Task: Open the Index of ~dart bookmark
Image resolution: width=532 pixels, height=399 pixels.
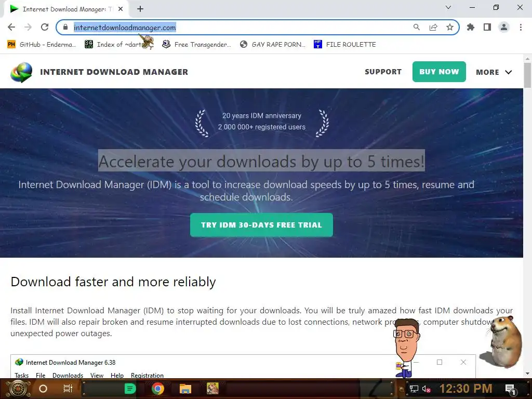Action: (115, 45)
